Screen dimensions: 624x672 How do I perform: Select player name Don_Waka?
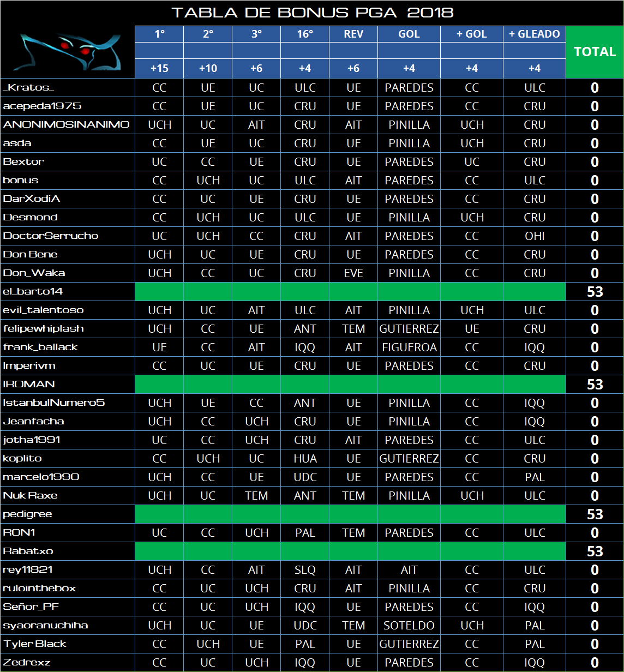34,273
